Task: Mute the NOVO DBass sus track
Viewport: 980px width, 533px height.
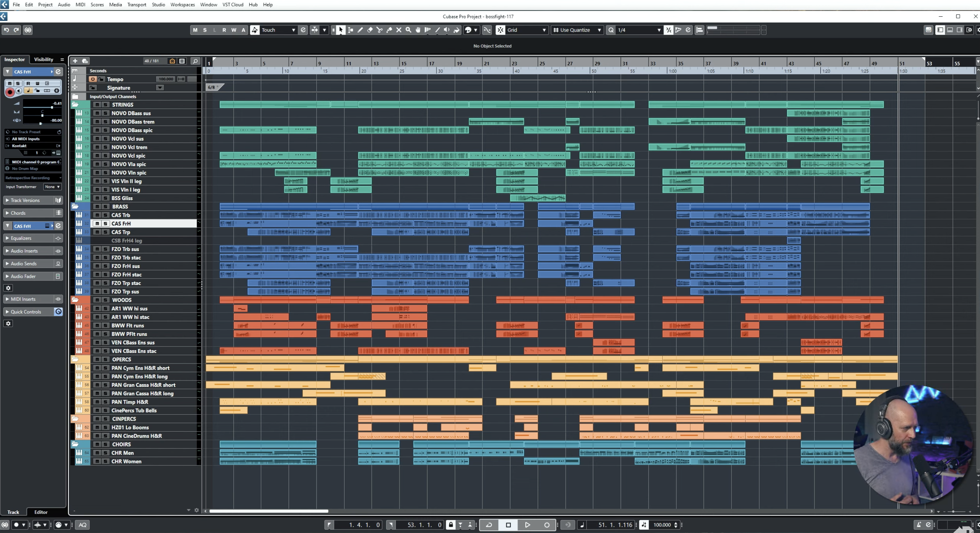Action: tap(97, 113)
